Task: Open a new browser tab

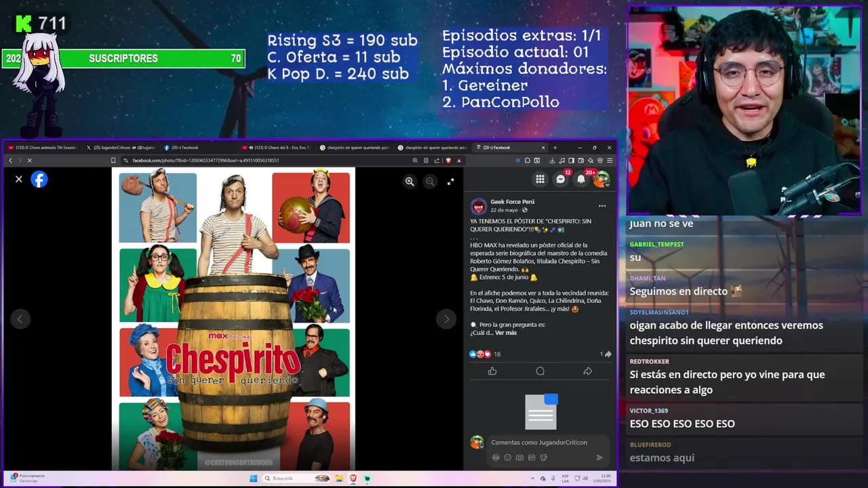Action: point(555,147)
